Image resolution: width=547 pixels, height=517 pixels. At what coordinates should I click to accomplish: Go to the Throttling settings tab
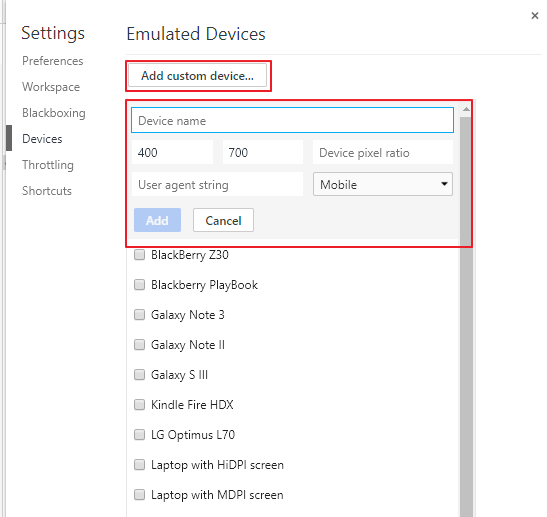(48, 165)
